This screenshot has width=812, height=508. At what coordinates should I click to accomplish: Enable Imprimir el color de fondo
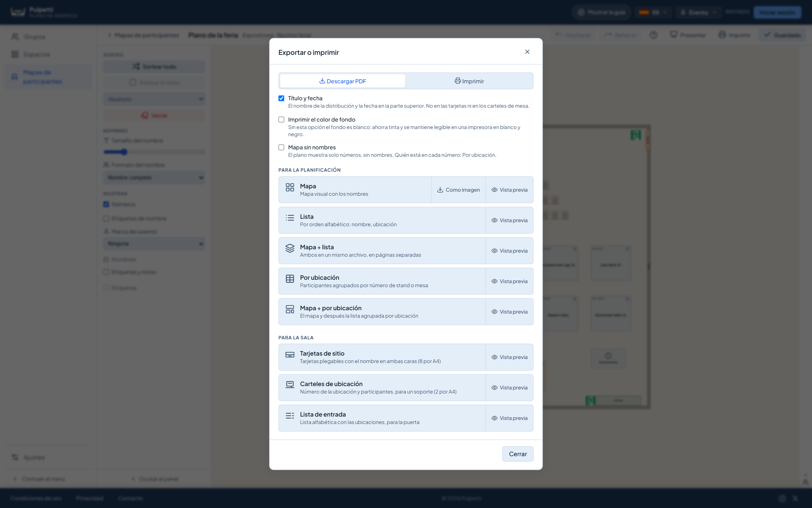click(281, 120)
